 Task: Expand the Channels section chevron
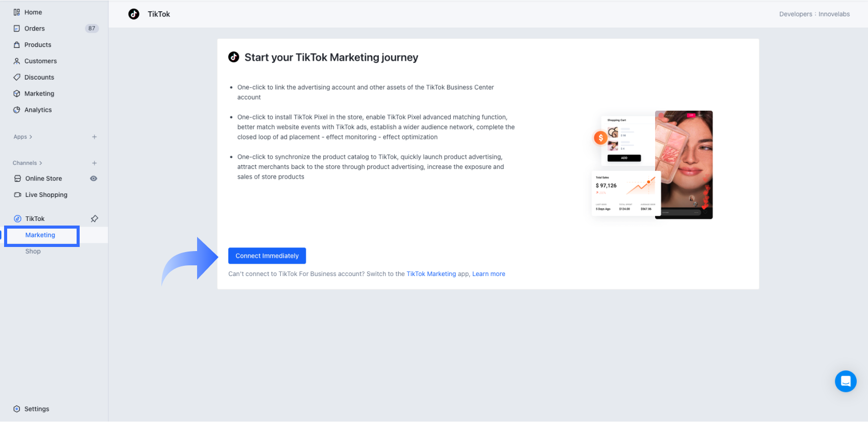[41, 163]
